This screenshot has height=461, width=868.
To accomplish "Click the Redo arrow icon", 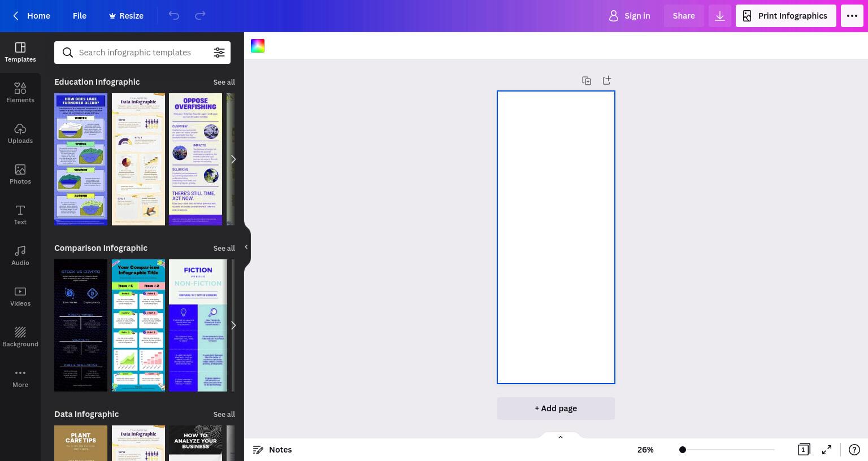I will [x=200, y=16].
